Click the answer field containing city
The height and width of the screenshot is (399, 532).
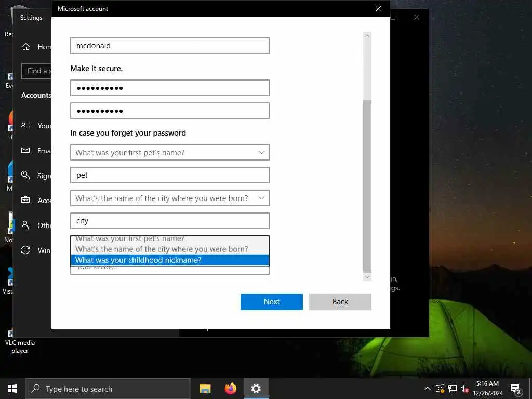pos(170,221)
